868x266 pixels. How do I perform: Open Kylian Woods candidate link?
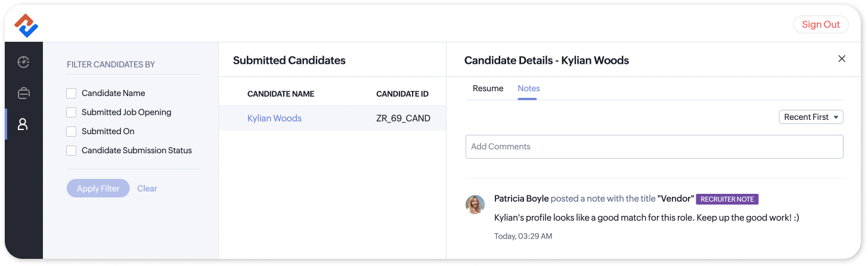(x=274, y=118)
